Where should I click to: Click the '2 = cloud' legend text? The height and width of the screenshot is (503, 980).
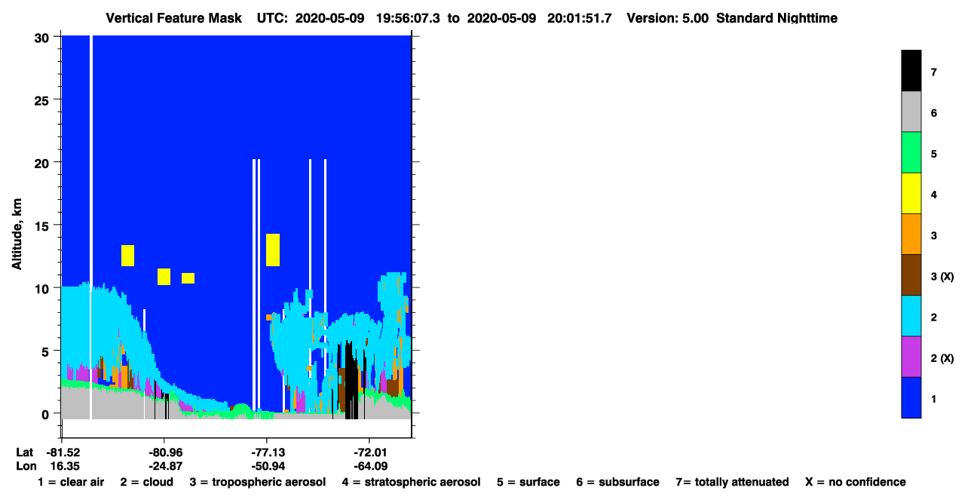click(x=146, y=483)
